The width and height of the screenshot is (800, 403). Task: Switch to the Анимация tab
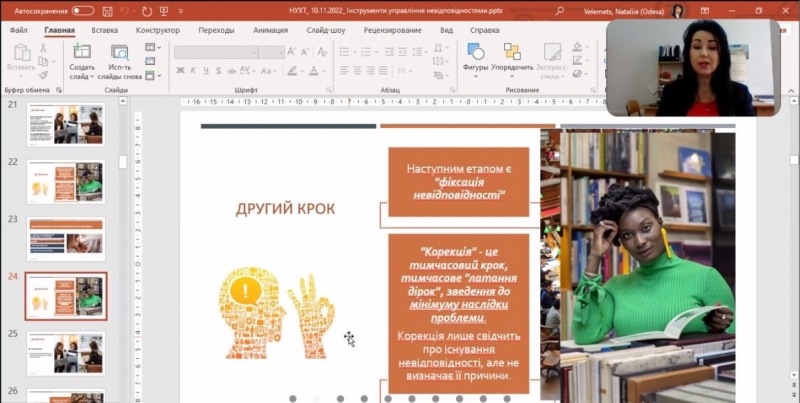[270, 30]
